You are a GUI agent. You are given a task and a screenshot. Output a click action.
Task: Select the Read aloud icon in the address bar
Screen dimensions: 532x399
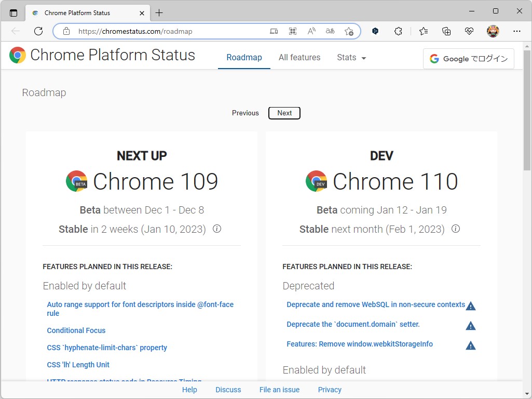pyautogui.click(x=311, y=31)
